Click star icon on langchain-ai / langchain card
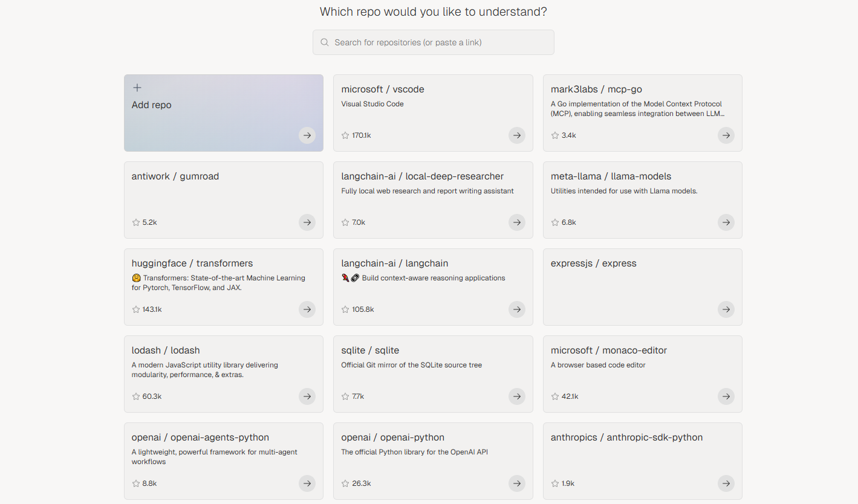858x504 pixels. [x=345, y=309]
